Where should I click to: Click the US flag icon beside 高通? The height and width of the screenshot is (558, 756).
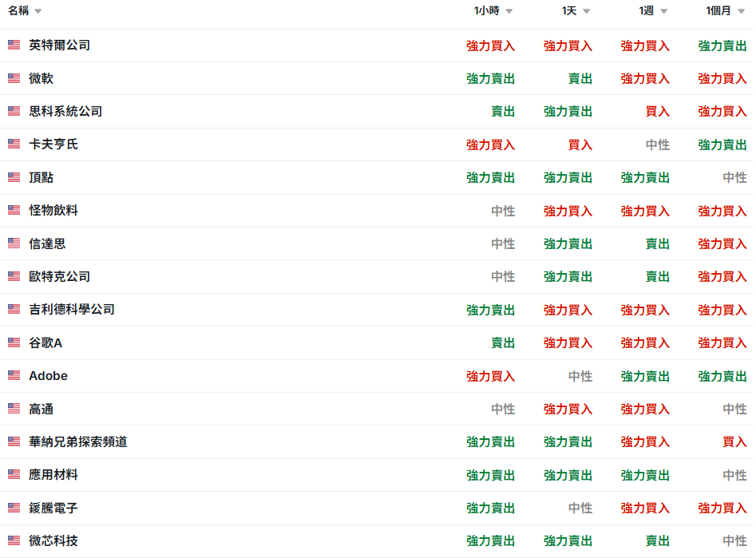point(14,409)
